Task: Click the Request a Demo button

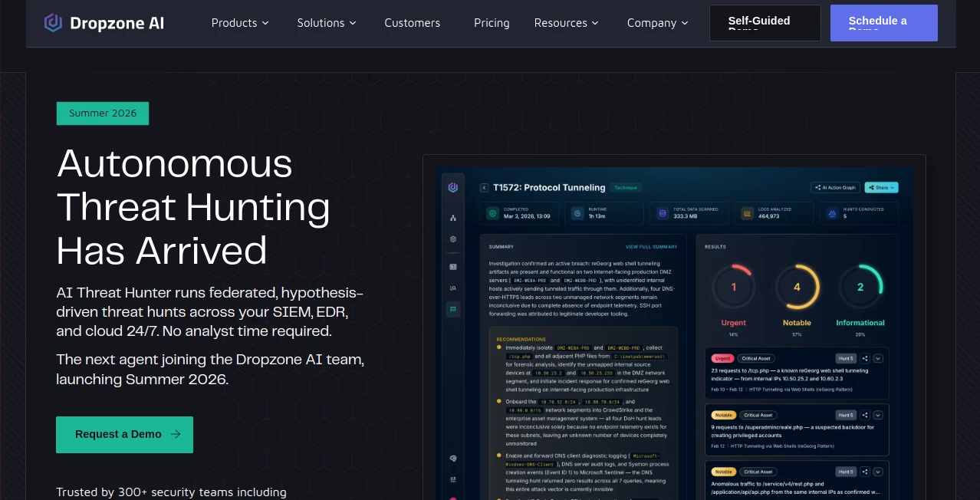Action: point(124,435)
